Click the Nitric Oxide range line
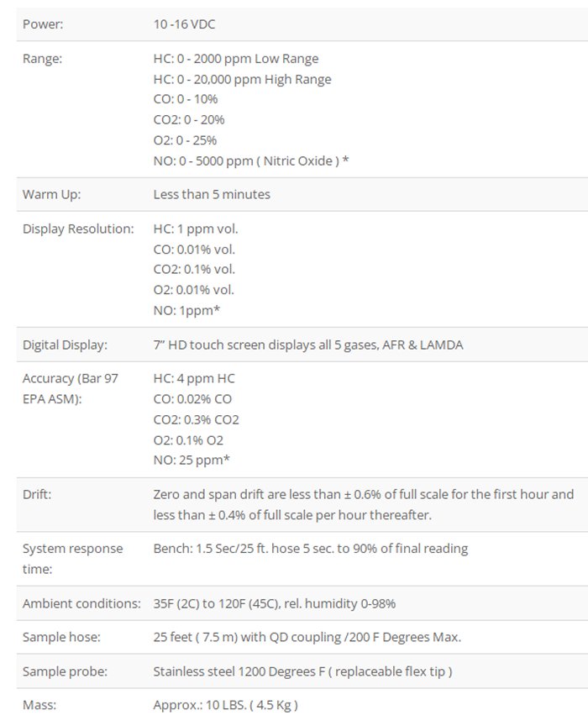This screenshot has height=726, width=588. [x=250, y=160]
